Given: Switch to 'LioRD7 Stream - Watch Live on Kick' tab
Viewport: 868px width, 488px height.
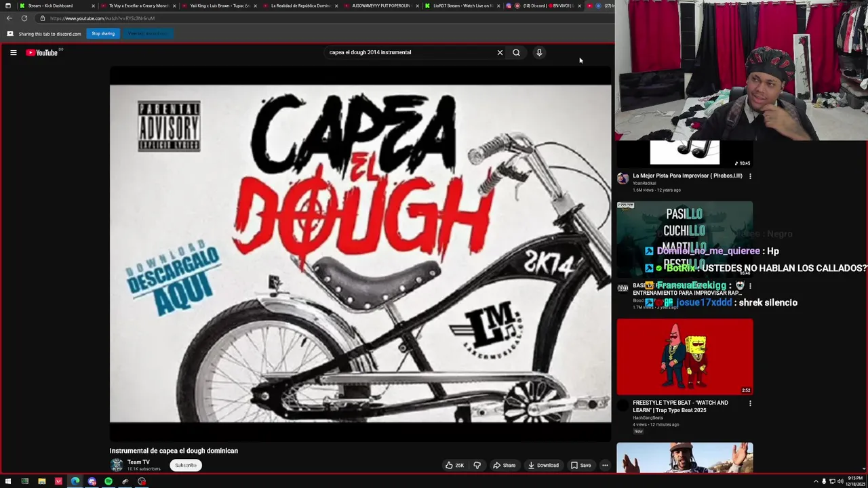Looking at the screenshot, I should 463,5.
